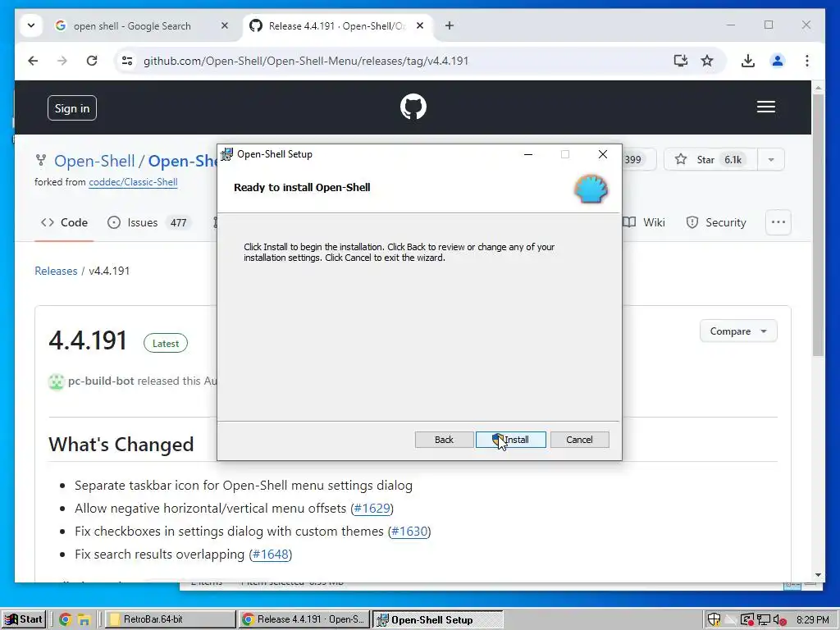Close the Google Search tab

coord(225,25)
